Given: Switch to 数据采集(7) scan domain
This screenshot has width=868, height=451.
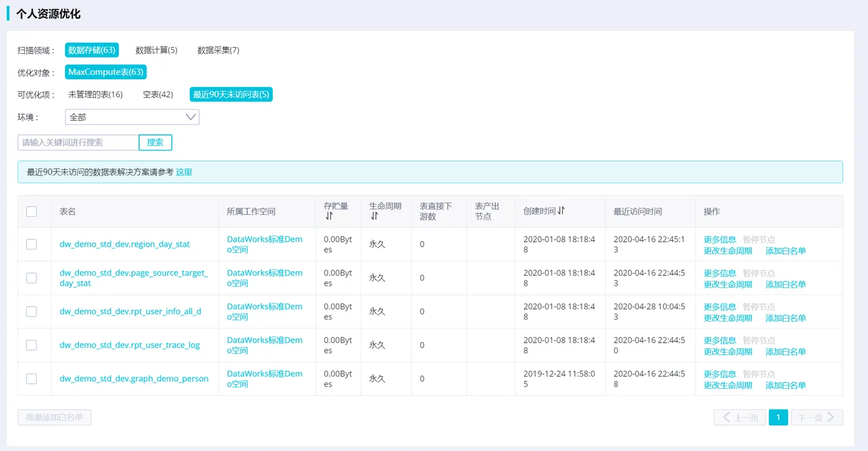Looking at the screenshot, I should tap(218, 50).
